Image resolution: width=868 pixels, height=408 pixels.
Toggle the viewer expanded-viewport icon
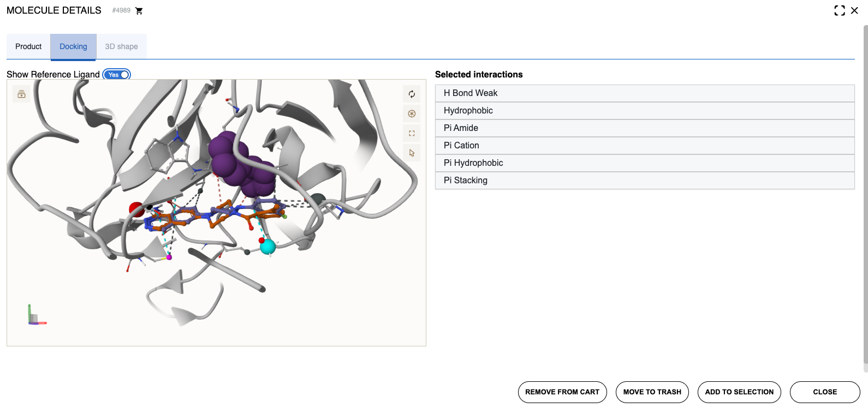click(412, 134)
